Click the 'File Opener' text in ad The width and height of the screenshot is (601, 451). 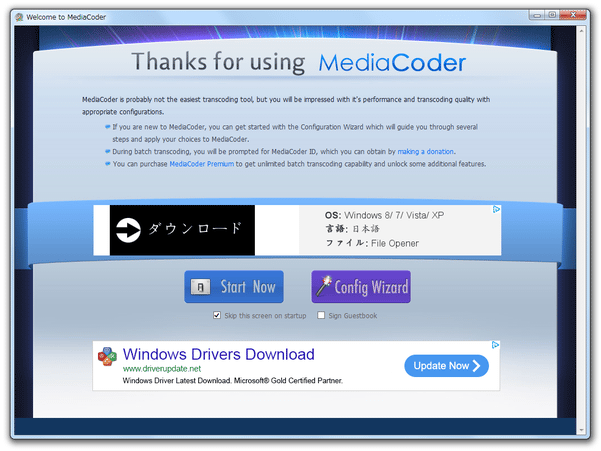[395, 243]
